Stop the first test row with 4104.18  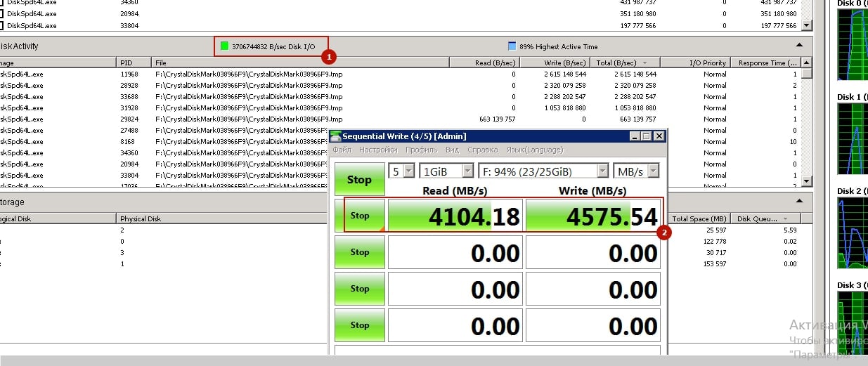(x=359, y=216)
